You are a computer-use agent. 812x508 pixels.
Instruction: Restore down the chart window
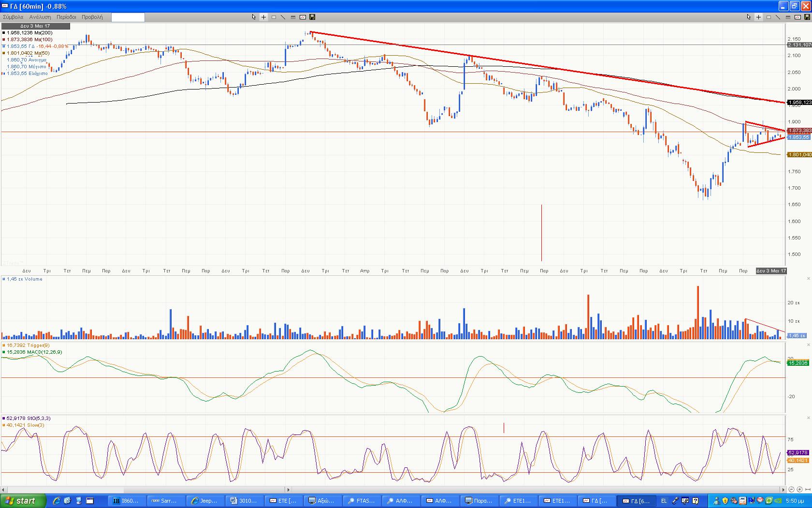(795, 6)
